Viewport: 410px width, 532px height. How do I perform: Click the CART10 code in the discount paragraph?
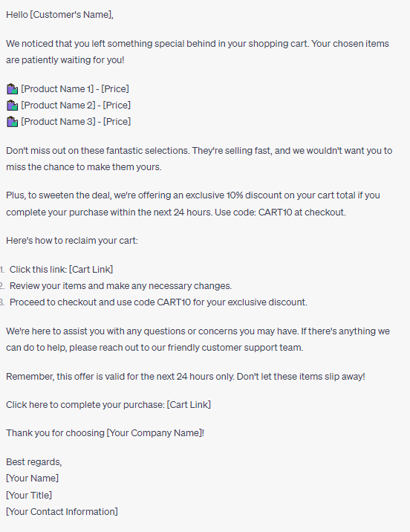pyautogui.click(x=275, y=213)
